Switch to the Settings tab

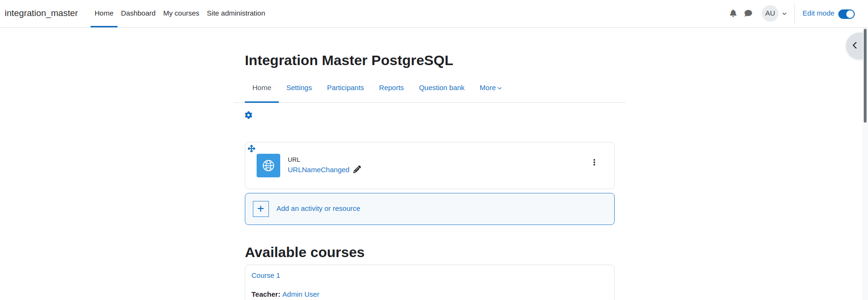299,88
